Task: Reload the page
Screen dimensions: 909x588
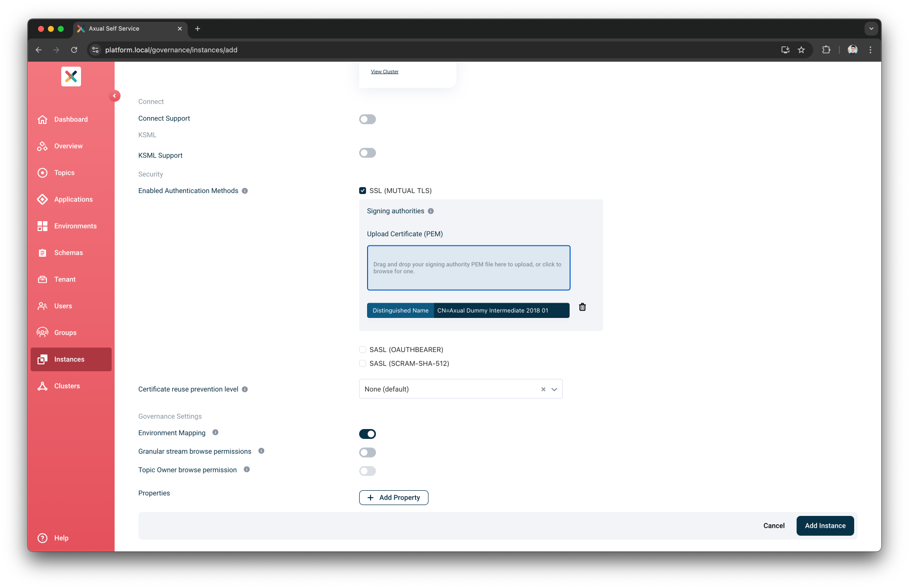Action: [x=74, y=50]
